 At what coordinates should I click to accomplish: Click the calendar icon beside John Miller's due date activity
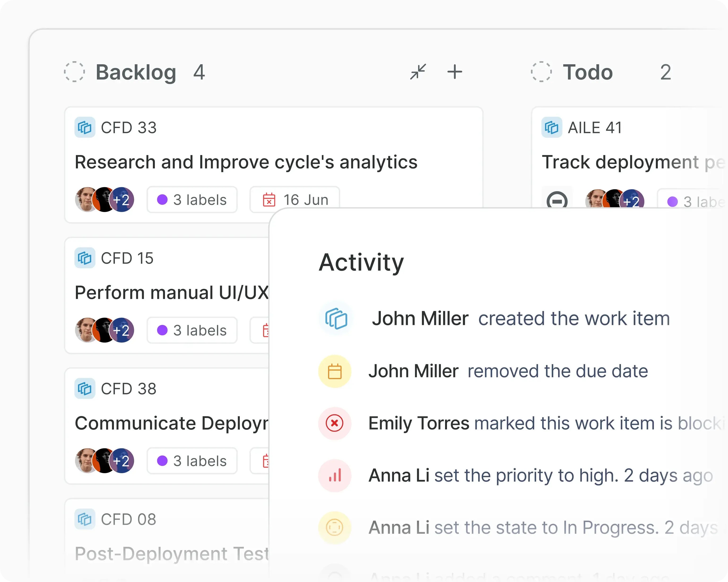tap(335, 371)
